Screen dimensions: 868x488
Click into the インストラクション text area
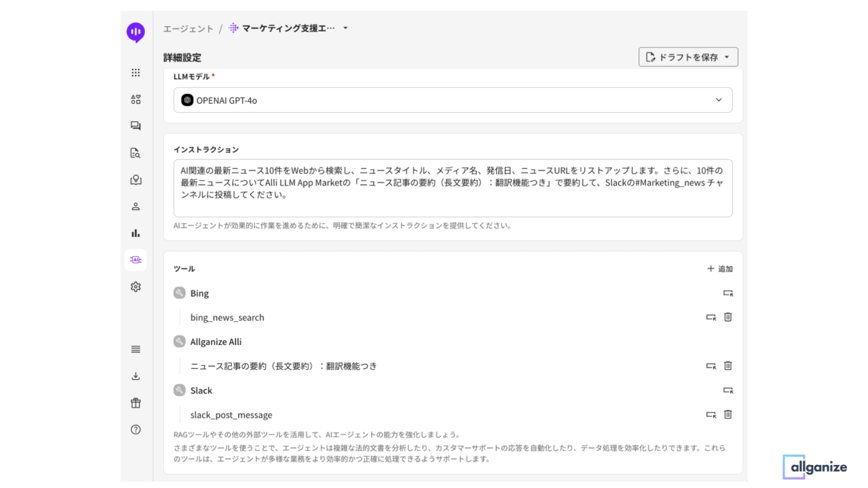point(453,188)
